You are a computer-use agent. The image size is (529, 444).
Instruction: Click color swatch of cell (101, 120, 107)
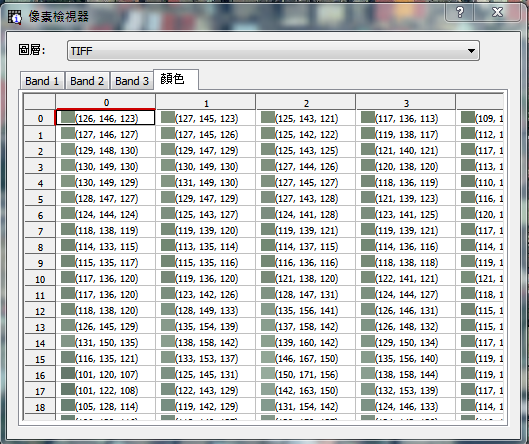[x=67, y=373]
